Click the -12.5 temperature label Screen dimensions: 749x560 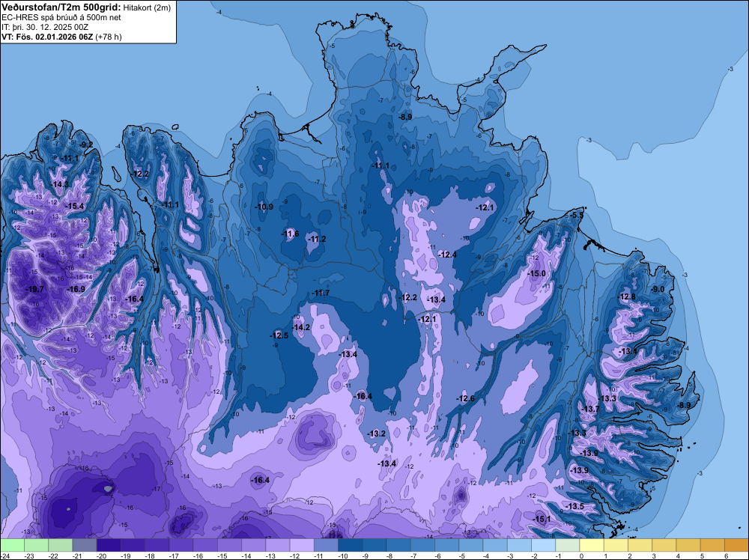(x=279, y=335)
